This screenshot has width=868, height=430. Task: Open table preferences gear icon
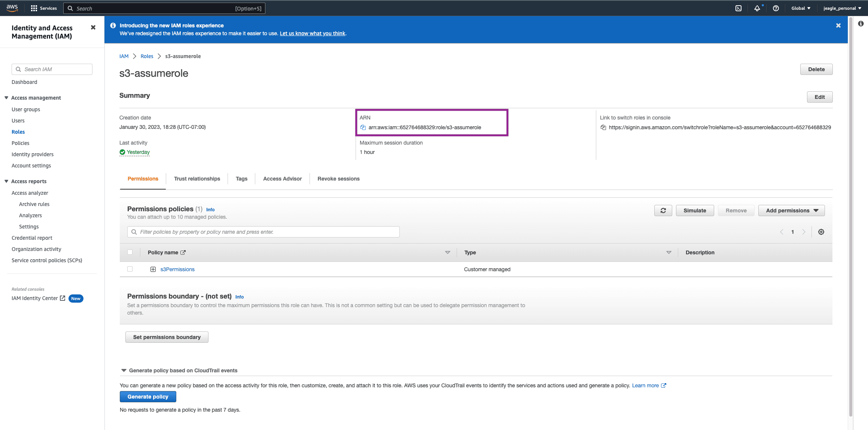pos(821,232)
